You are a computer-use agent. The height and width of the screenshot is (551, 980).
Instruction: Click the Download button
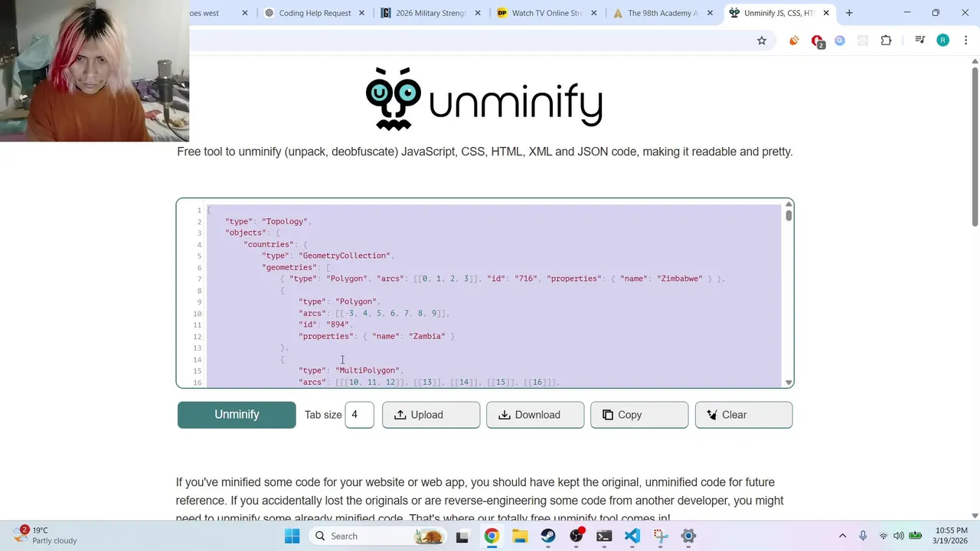tap(535, 415)
